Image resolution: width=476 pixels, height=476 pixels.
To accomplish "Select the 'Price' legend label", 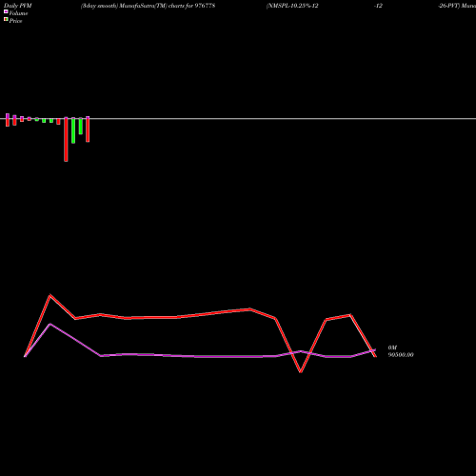I will (x=15, y=21).
